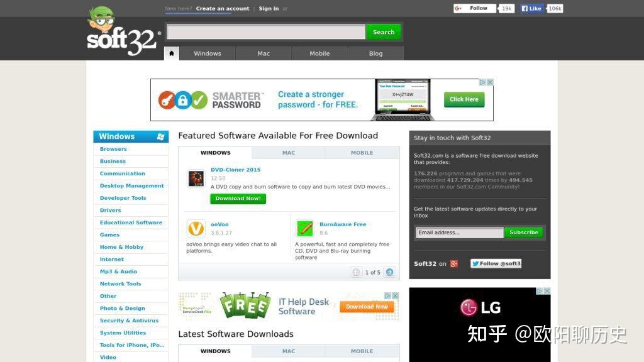The image size is (644, 362).
Task: Select the ooVoo application icon
Action: point(196,229)
